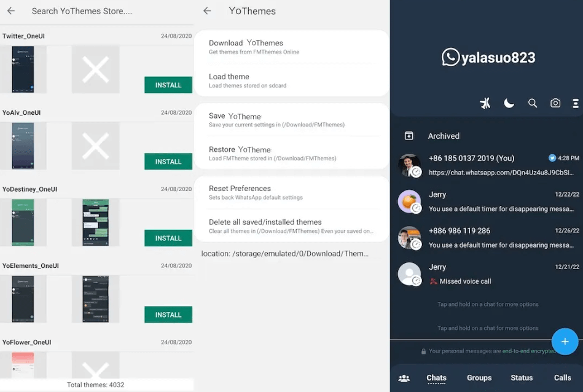583x392 pixels.
Task: Open the three-dot overflow menu
Action: [576, 103]
